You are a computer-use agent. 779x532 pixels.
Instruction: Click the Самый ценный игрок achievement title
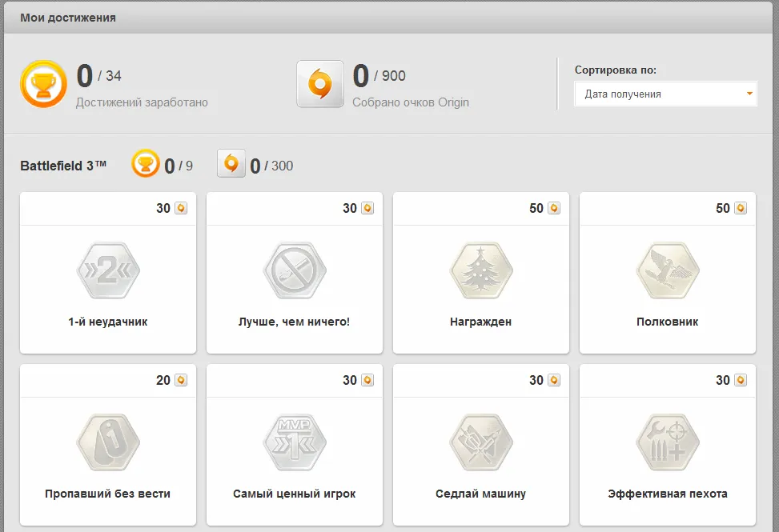[294, 494]
